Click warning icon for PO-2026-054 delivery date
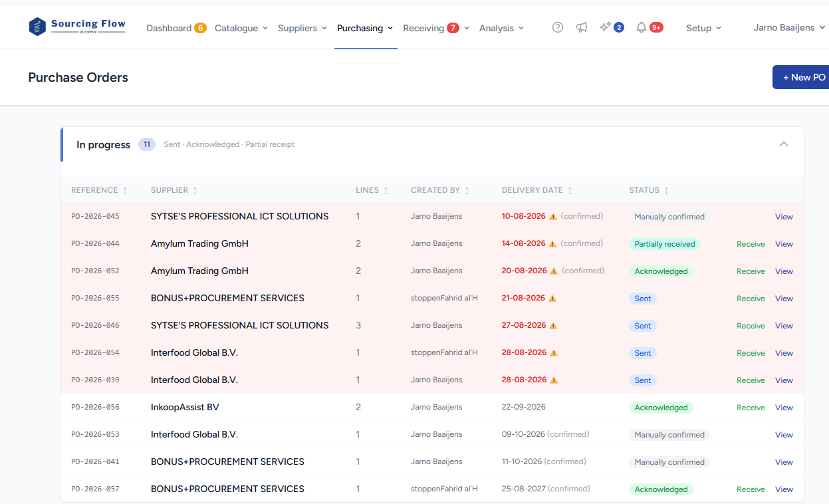 point(554,353)
